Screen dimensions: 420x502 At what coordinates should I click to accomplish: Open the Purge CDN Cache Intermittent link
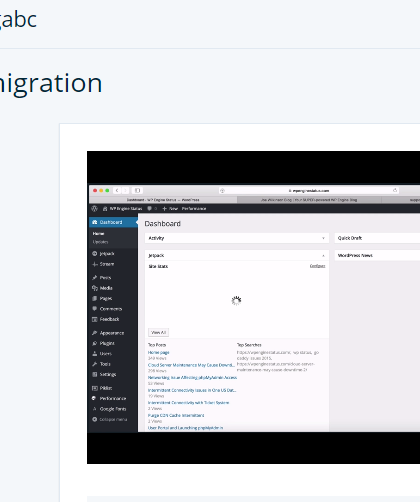pos(176,415)
